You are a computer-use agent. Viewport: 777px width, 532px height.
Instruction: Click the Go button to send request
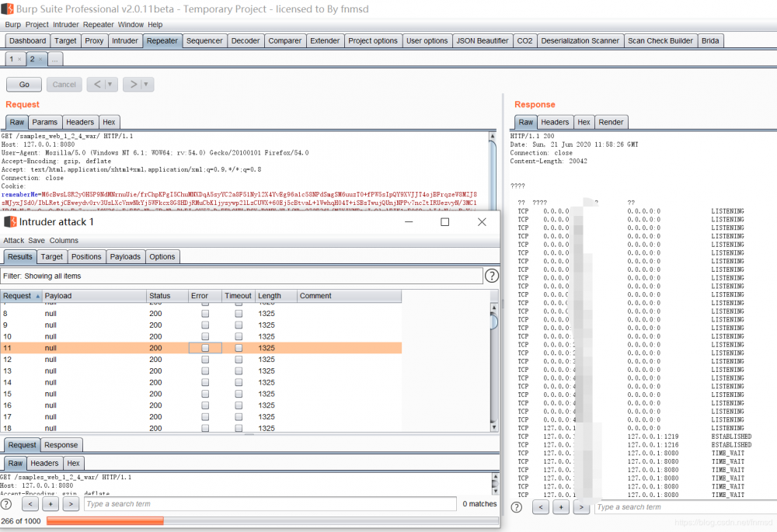point(24,84)
